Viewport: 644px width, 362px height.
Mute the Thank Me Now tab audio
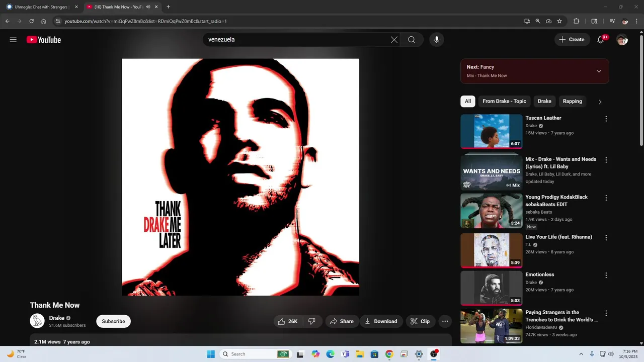click(148, 7)
